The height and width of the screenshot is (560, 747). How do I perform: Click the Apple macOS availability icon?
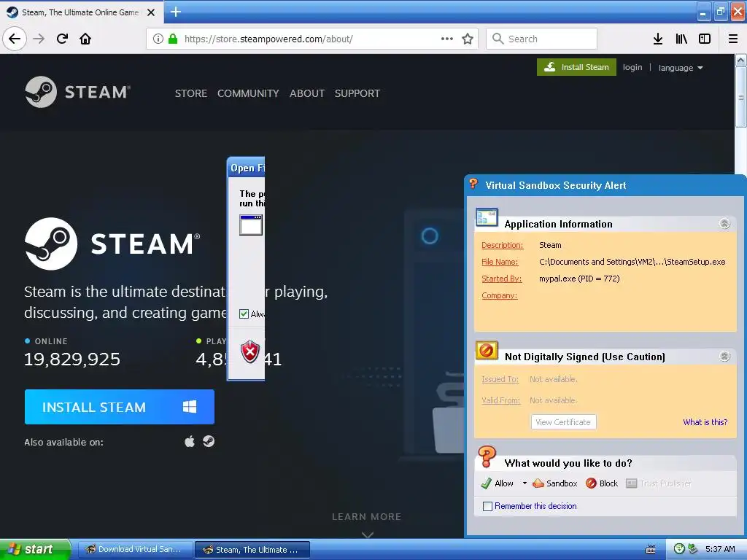tap(190, 441)
